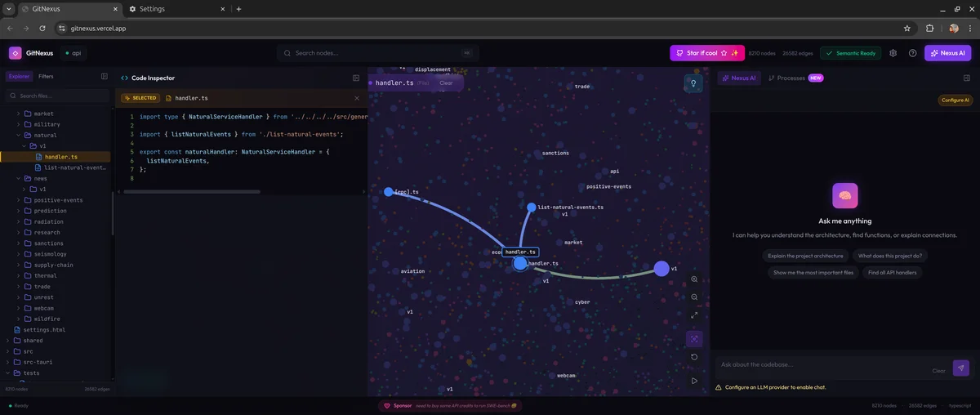The image size is (980, 415).
Task: Open settings.html in the file tree
Action: pyautogui.click(x=44, y=329)
